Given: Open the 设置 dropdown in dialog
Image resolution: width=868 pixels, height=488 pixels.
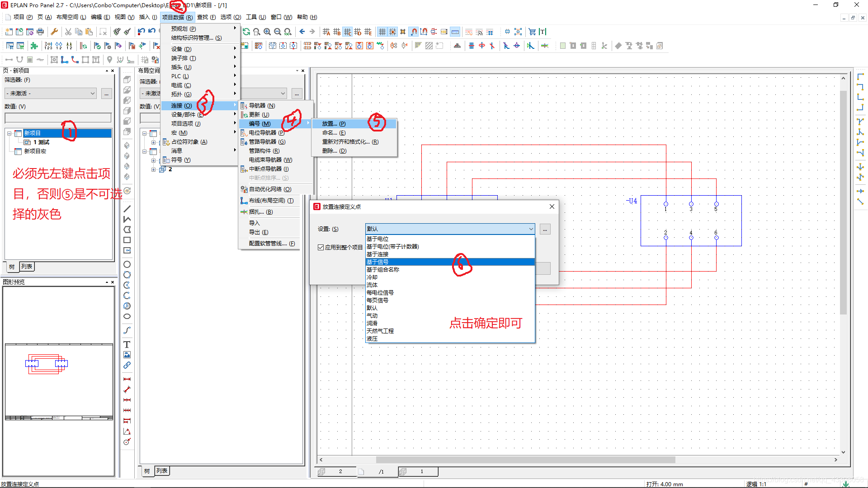Looking at the screenshot, I should (x=531, y=229).
